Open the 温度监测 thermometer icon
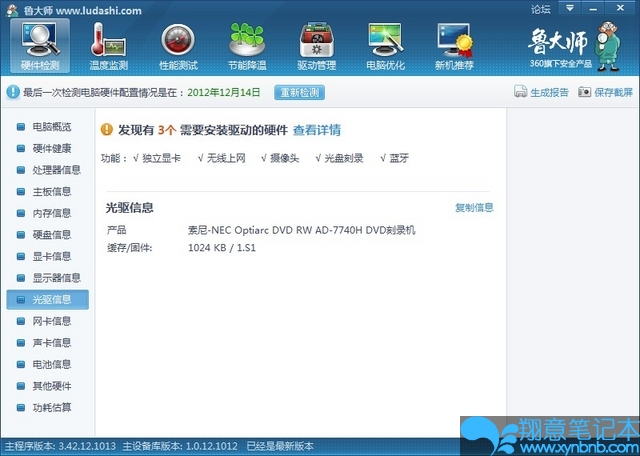Viewport: 640px width, 456px height. pos(109,46)
